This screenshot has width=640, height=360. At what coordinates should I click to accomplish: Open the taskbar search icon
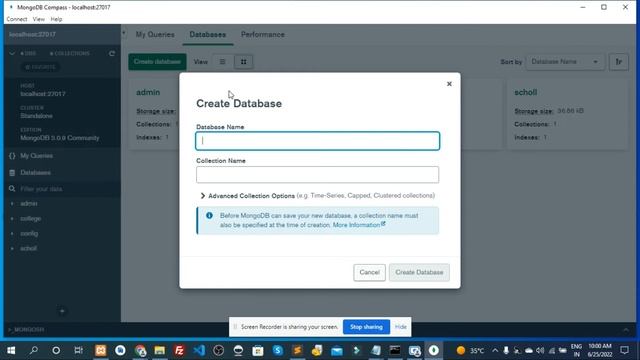pyautogui.click(x=34, y=350)
